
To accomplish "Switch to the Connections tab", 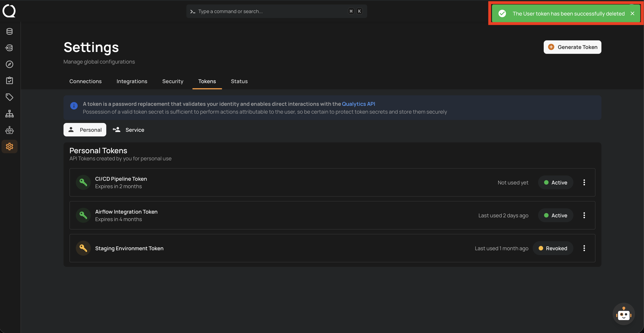I will click(86, 81).
